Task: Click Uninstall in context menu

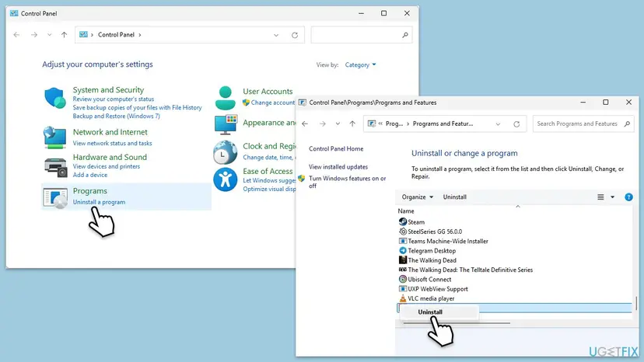Action: click(x=430, y=312)
